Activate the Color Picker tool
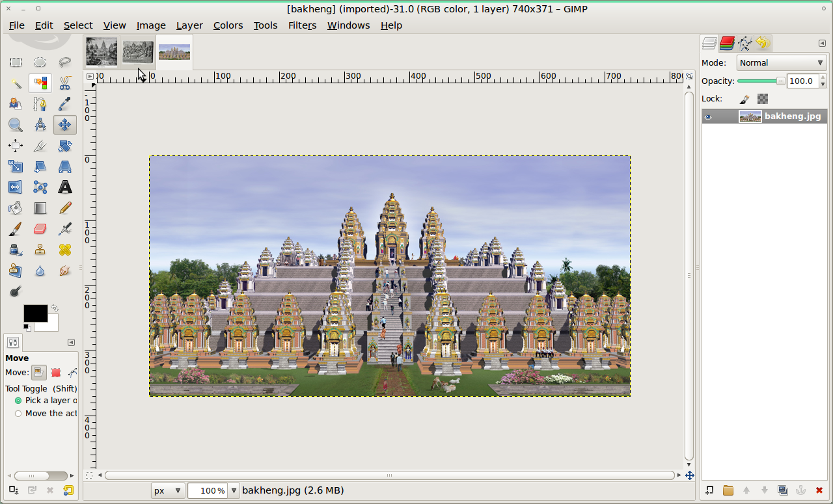The width and height of the screenshot is (833, 504). click(64, 104)
